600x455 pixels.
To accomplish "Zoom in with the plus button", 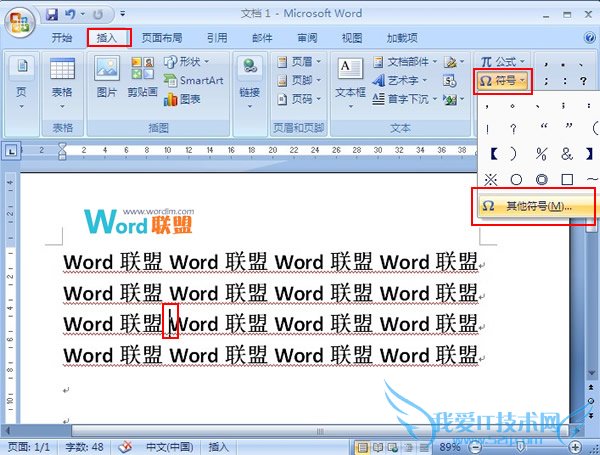I will 576,447.
